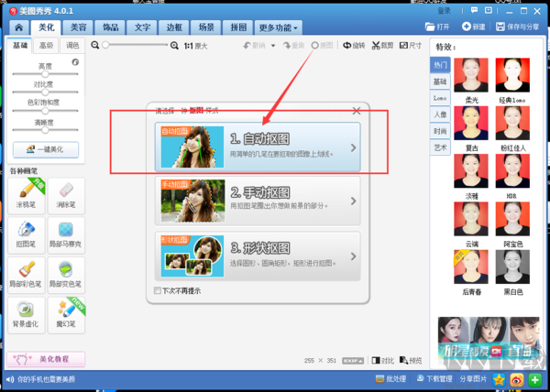Apply the 黑白色 effect thumbnail
The width and height of the screenshot is (550, 392).
coord(512,267)
